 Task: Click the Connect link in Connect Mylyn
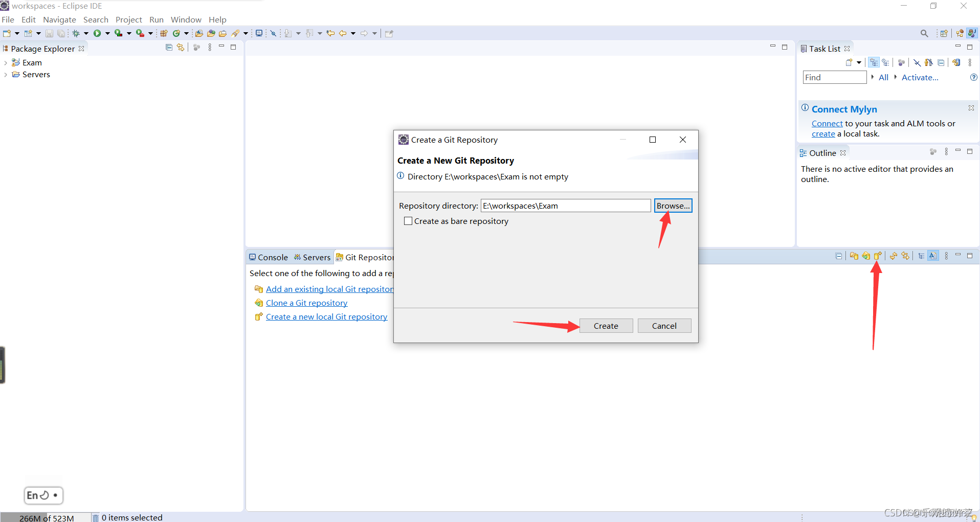pos(827,123)
